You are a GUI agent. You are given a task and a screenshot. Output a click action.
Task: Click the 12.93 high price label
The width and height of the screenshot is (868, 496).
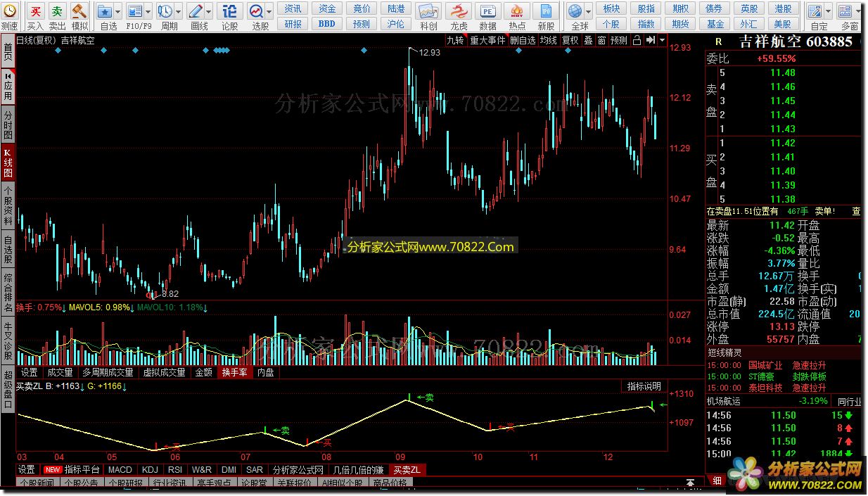430,53
